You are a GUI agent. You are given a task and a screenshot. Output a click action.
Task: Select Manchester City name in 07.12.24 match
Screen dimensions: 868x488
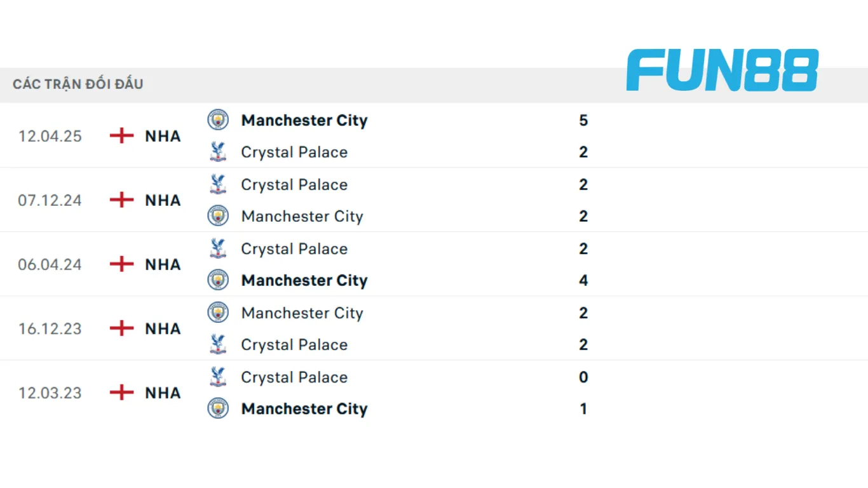click(x=302, y=216)
